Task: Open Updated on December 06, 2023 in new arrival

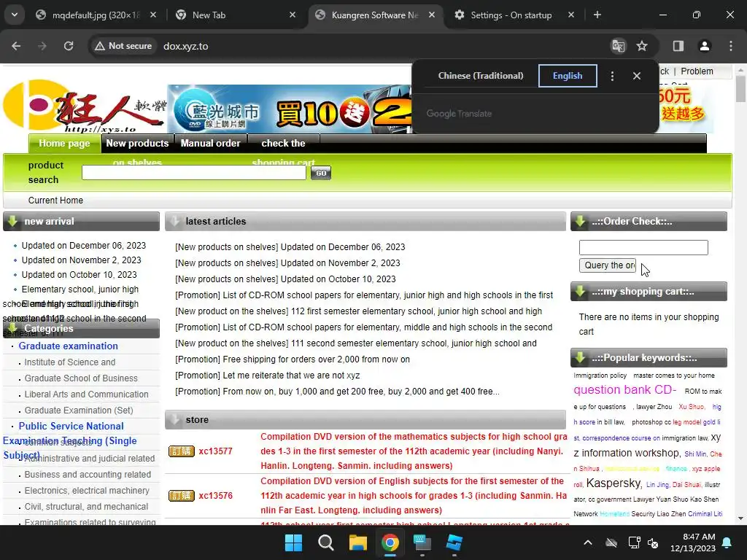Action: tap(84, 246)
